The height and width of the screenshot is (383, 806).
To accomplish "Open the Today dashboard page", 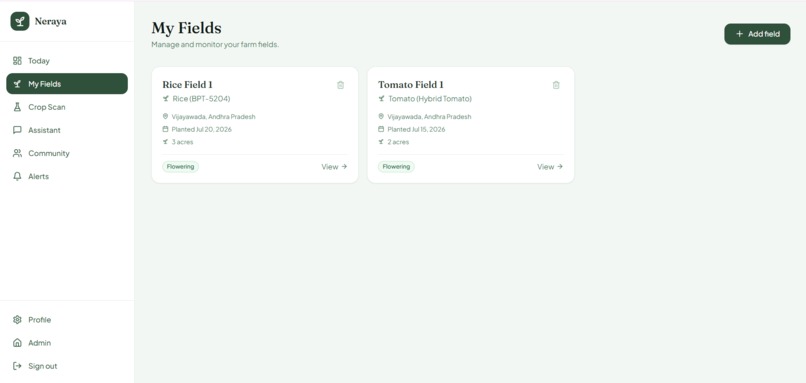I will point(67,61).
